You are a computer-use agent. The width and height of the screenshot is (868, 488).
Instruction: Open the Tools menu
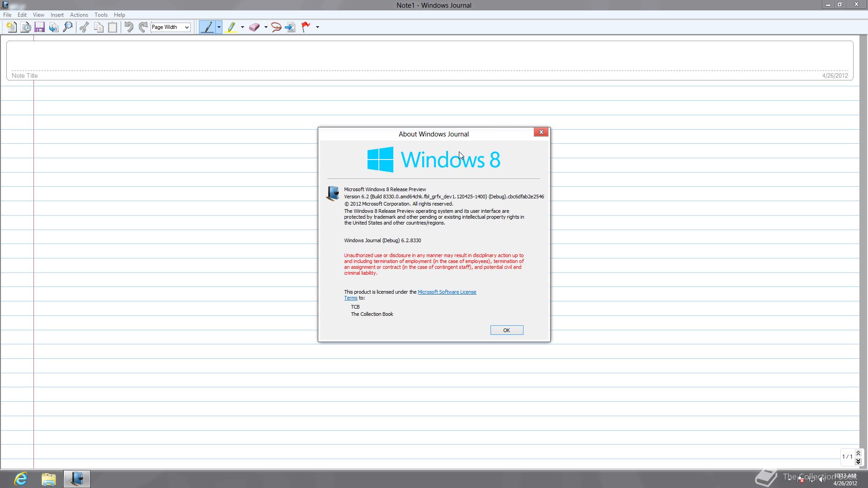point(101,15)
